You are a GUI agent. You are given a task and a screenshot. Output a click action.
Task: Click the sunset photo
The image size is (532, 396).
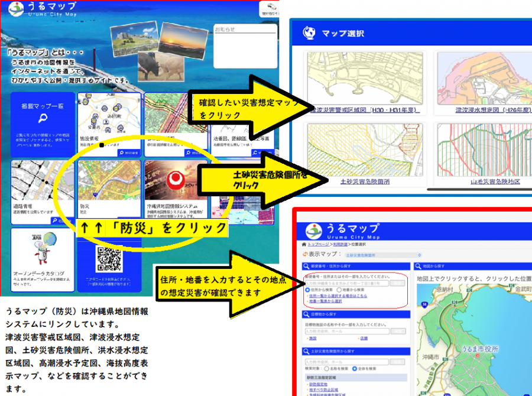183,40
